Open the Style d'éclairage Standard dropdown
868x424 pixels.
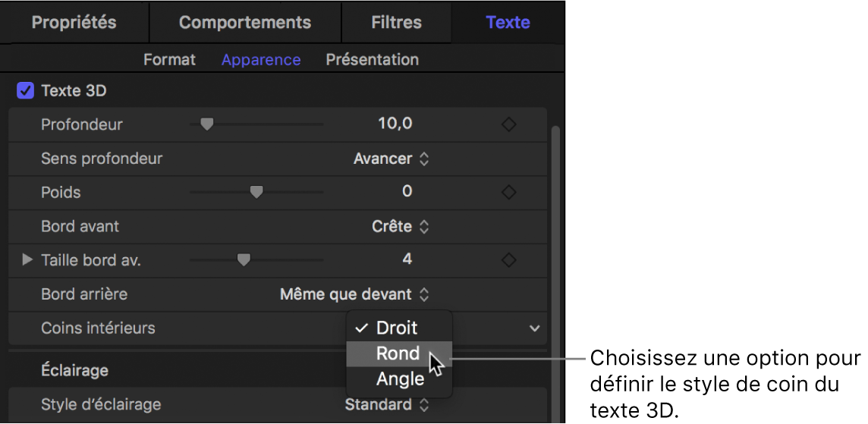tap(388, 404)
